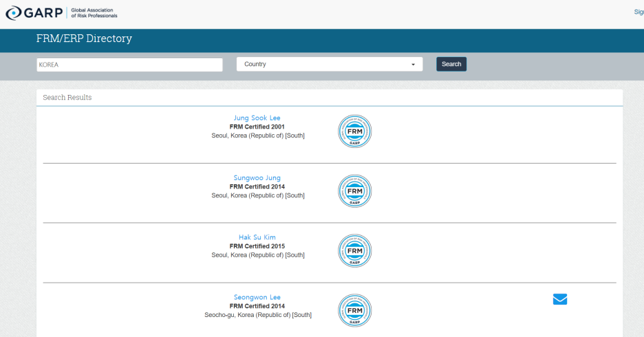Select the Hak Su Kim name link
The height and width of the screenshot is (337, 644).
(x=257, y=237)
